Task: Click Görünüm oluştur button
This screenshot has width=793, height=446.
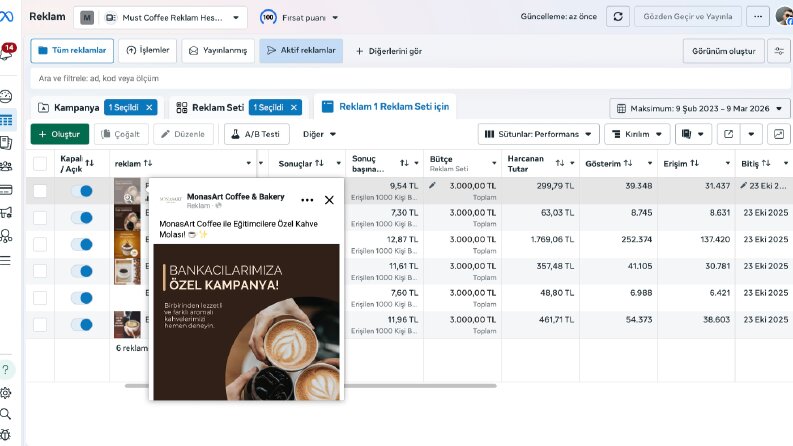Action: (724, 51)
